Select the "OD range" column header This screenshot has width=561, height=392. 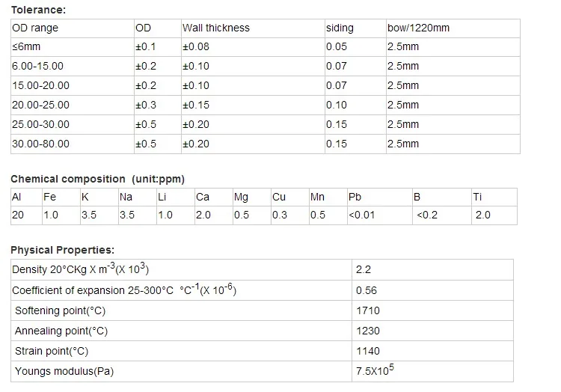[x=35, y=28]
